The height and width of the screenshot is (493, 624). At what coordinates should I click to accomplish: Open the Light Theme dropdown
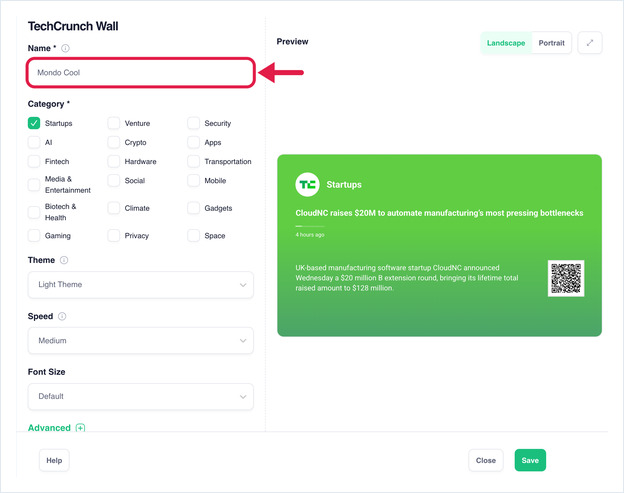click(x=140, y=284)
